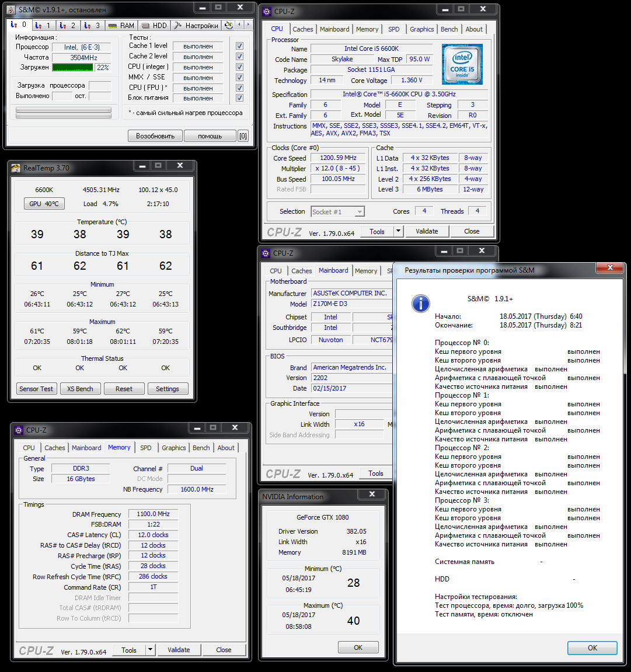Click the [0] button in S&M
The image size is (631, 672).
pyautogui.click(x=243, y=136)
